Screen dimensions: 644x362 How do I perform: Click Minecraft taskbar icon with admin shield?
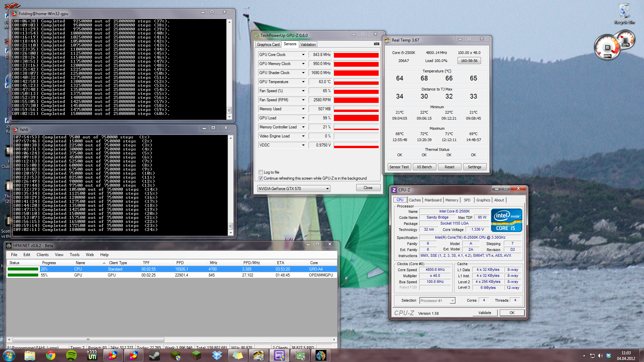click(x=175, y=355)
